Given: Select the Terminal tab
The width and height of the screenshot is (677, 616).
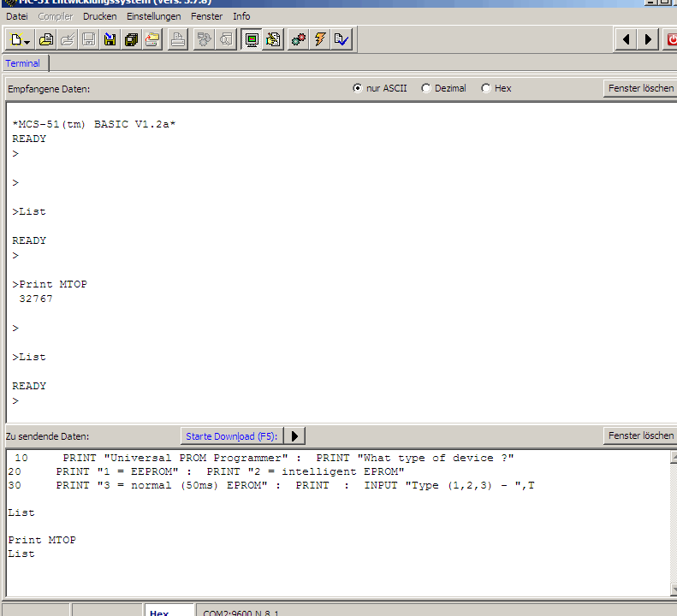Looking at the screenshot, I should point(23,63).
